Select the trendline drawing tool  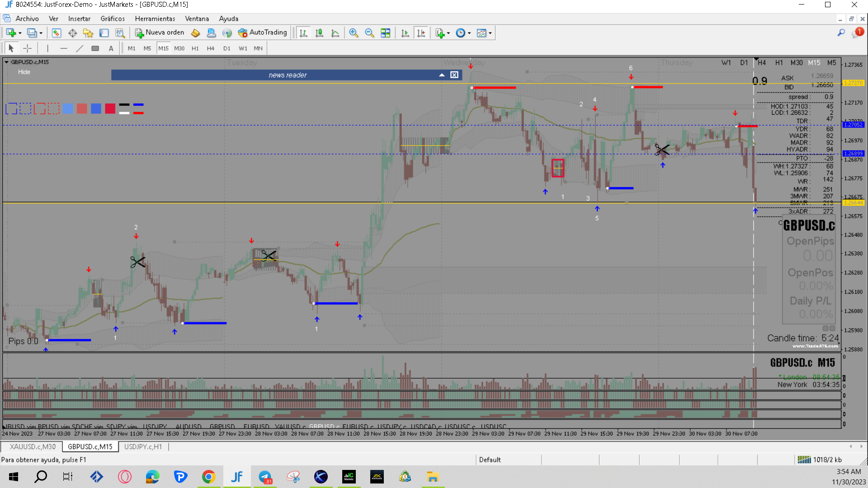click(80, 48)
